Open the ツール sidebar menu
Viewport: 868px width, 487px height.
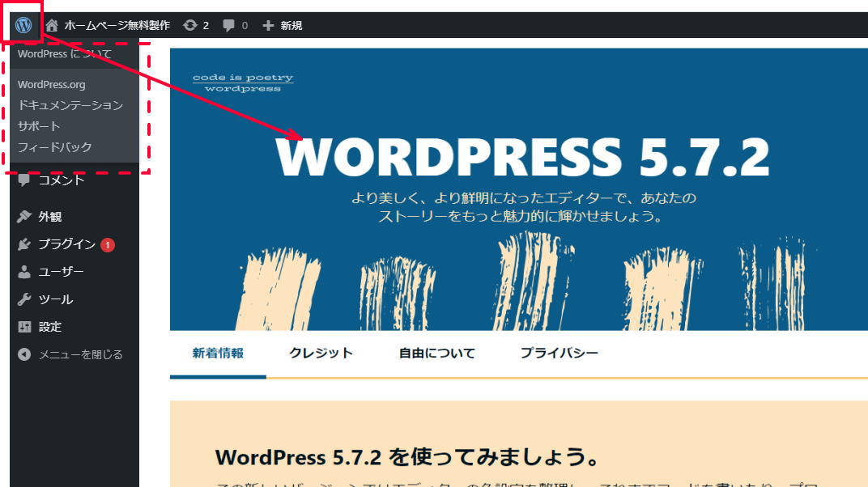56,299
